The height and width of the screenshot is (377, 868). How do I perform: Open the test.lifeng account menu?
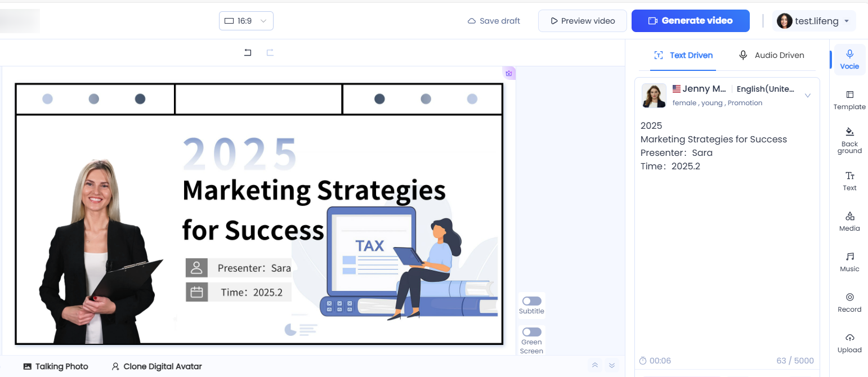814,21
